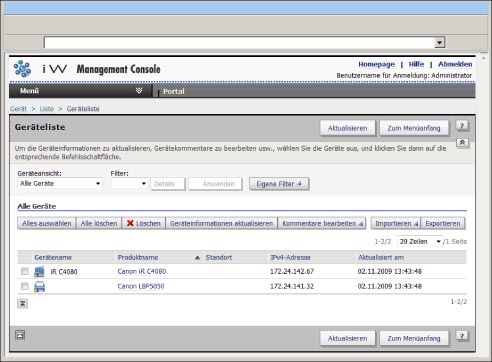Click the iW Management Console logo icon

pyautogui.click(x=22, y=68)
